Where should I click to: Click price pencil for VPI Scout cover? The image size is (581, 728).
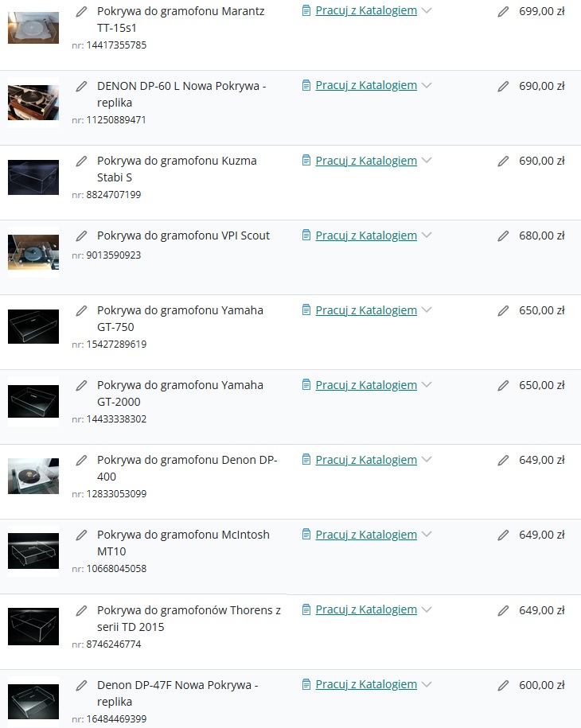pos(503,236)
